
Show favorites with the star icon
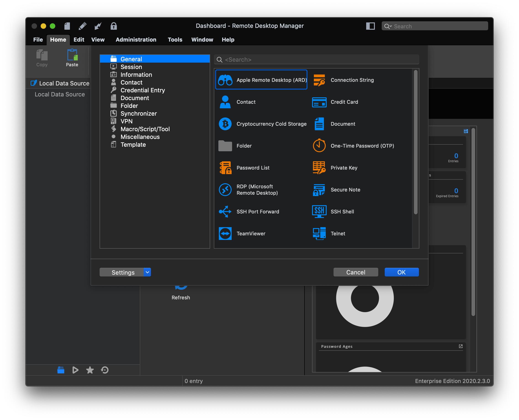point(90,370)
